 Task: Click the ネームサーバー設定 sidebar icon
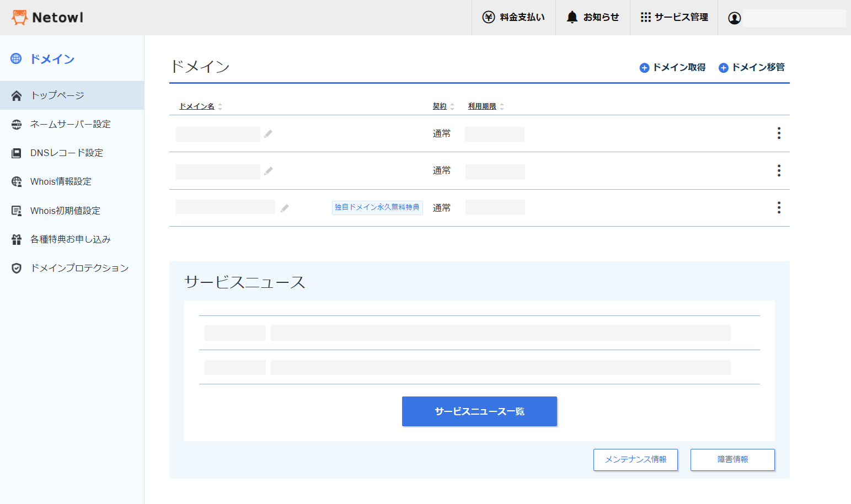pyautogui.click(x=17, y=124)
